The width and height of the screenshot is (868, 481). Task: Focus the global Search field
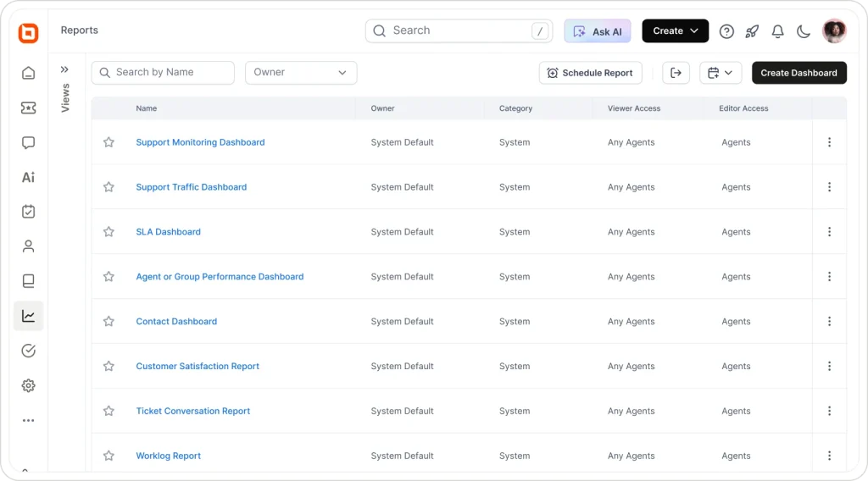(x=459, y=31)
